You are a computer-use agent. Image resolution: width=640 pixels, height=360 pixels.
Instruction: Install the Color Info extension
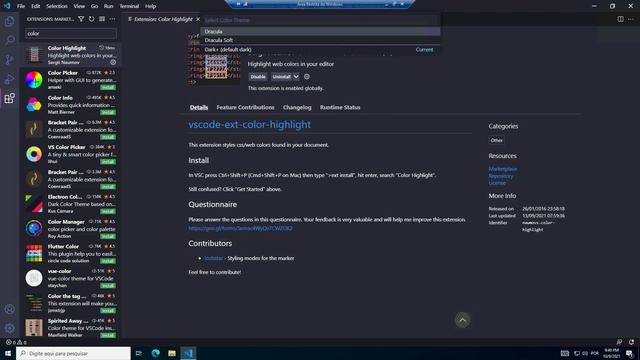[x=108, y=112]
